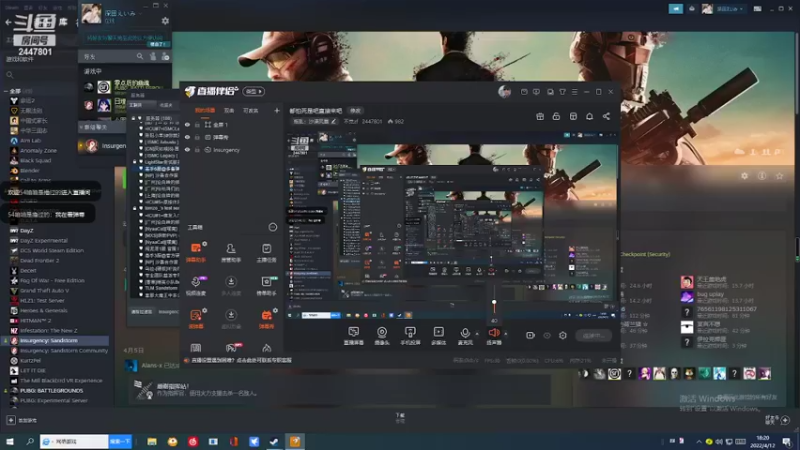
Task: Expand speaker options arrow
Action: point(506,334)
